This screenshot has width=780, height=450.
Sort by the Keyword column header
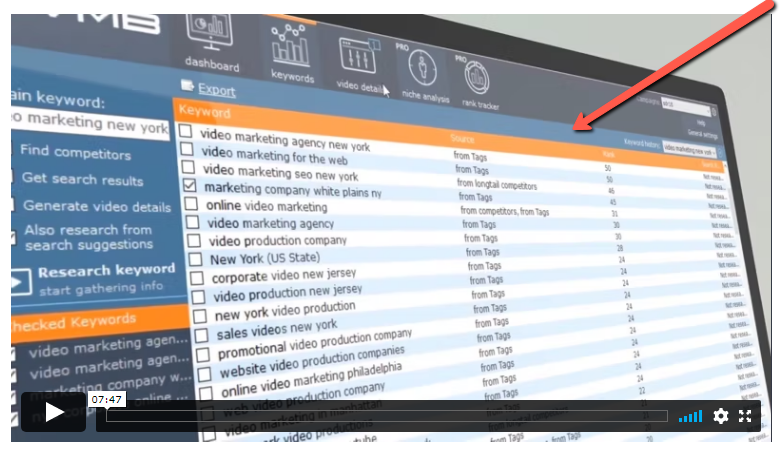pyautogui.click(x=204, y=112)
